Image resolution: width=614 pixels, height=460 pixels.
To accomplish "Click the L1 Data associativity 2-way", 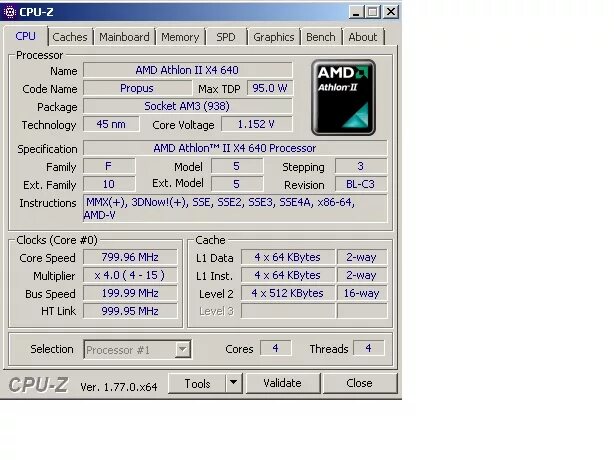I will tap(362, 257).
